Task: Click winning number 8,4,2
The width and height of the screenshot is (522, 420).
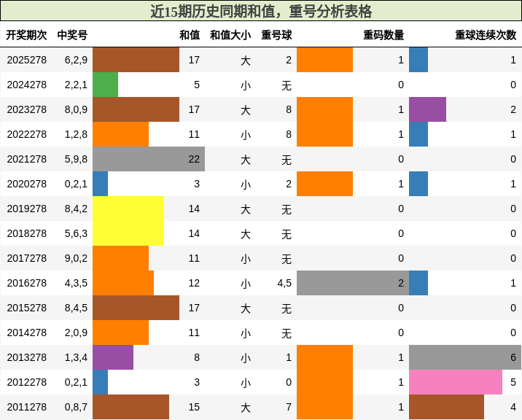Action: tap(77, 209)
